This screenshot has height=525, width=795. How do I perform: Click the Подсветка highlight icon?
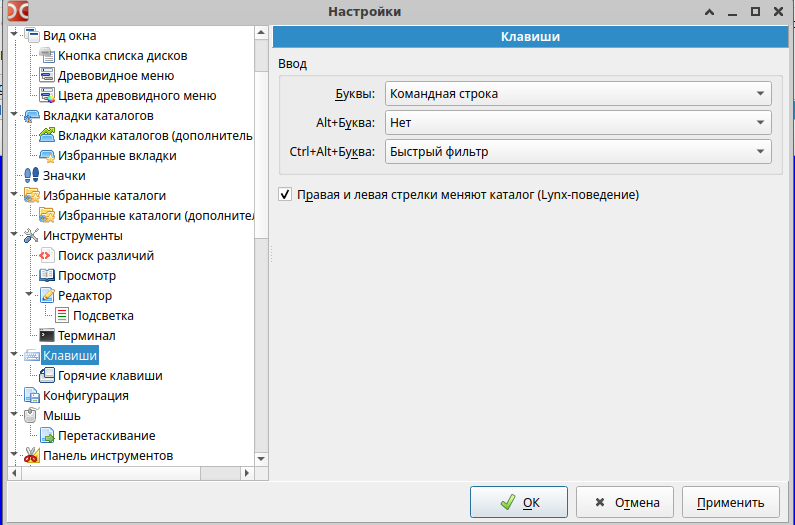coord(62,316)
